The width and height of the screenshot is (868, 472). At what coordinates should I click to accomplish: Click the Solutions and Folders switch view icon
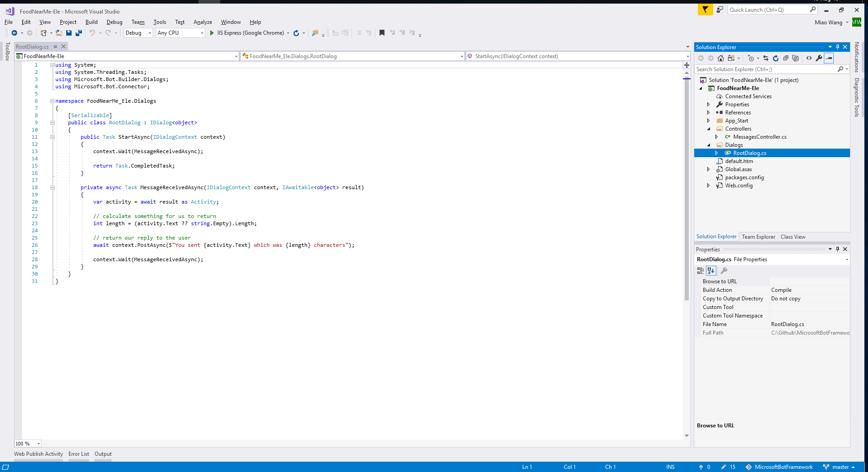(x=731, y=58)
